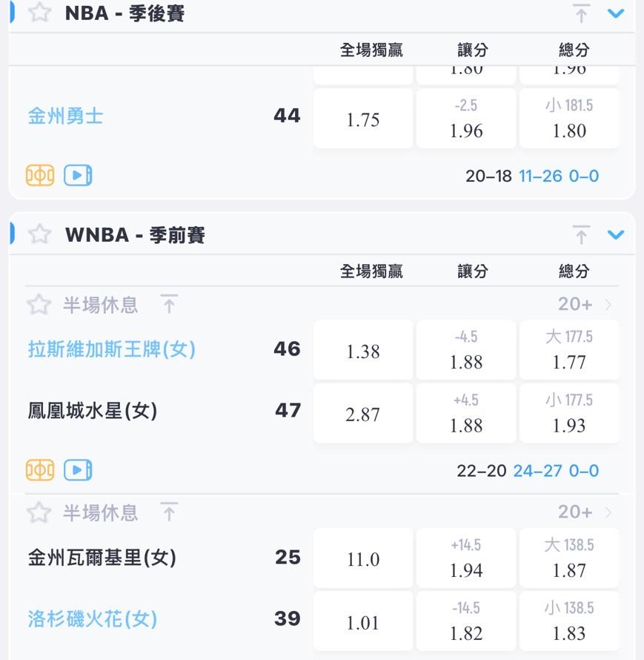Open court view icon for Warriors game
Viewport: 644px width, 660px height.
40,176
